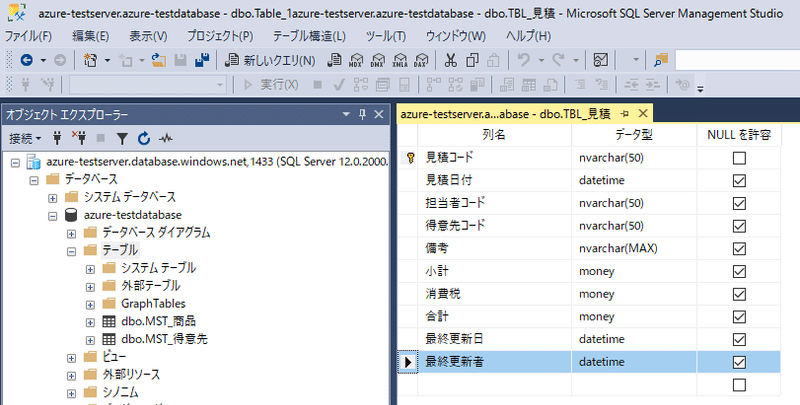
Task: Click the row selector arrow of 最終更新者
Action: coord(408,362)
